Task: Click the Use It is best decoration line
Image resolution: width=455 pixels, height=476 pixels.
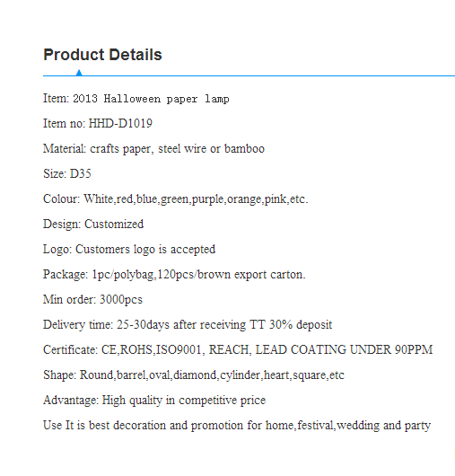Action: 237,426
